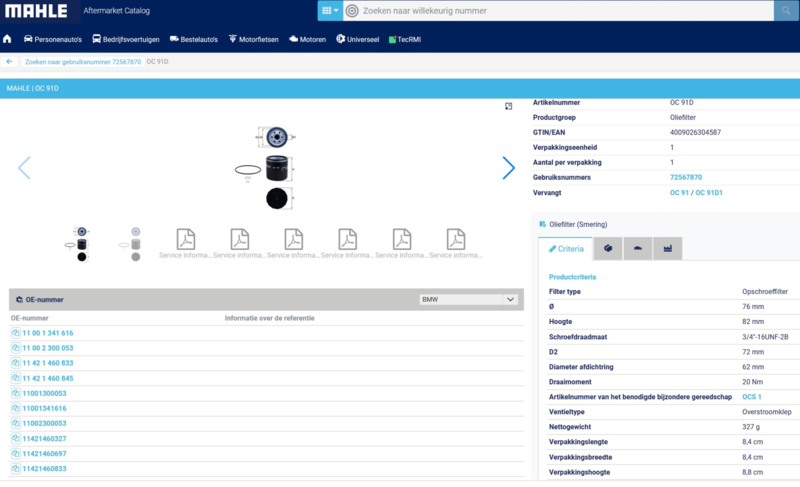Viewport: 800px width, 487px height.
Task: Click the home icon in navigation bar
Action: coord(8,39)
